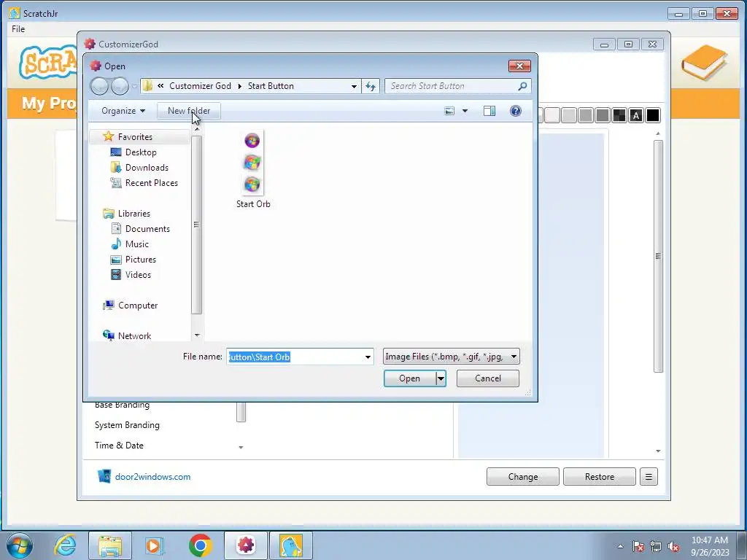The height and width of the screenshot is (560, 747).
Task: Open Windows Media Player from the taskbar
Action: (155, 545)
